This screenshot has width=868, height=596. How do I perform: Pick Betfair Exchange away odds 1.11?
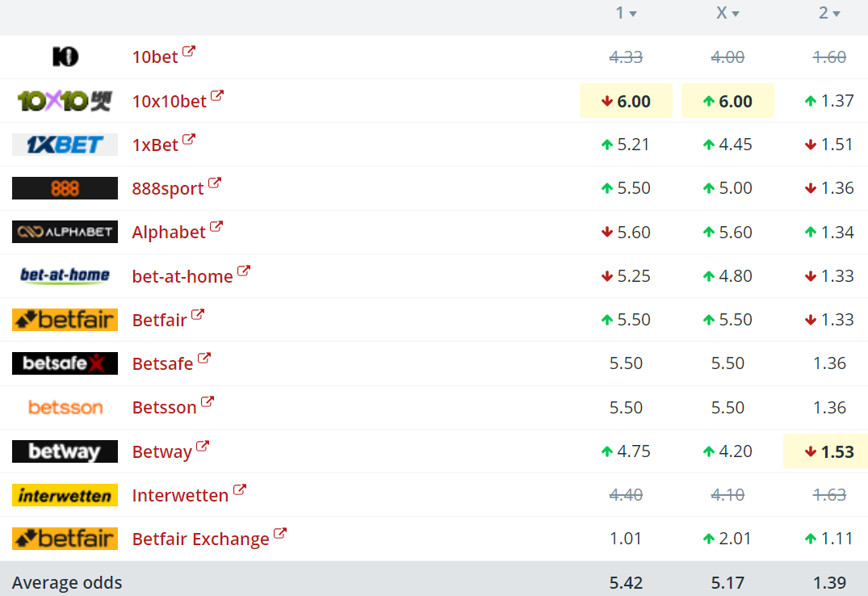(829, 539)
